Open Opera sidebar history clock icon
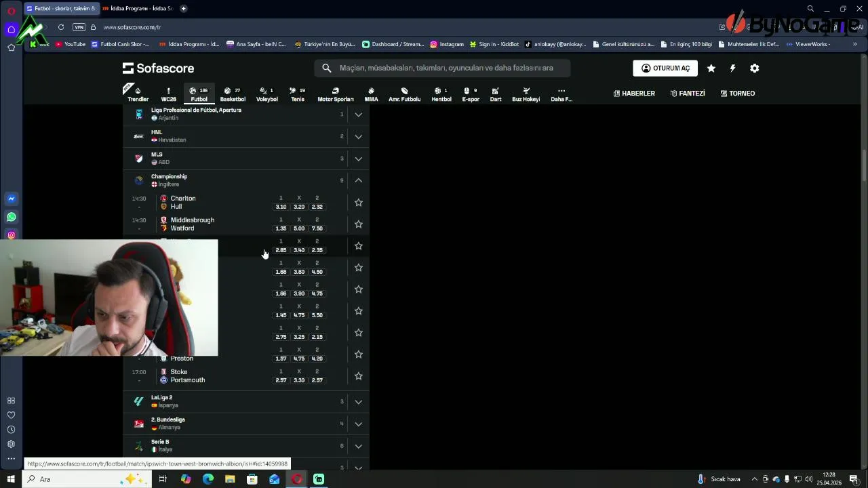The width and height of the screenshot is (868, 488). pyautogui.click(x=11, y=430)
